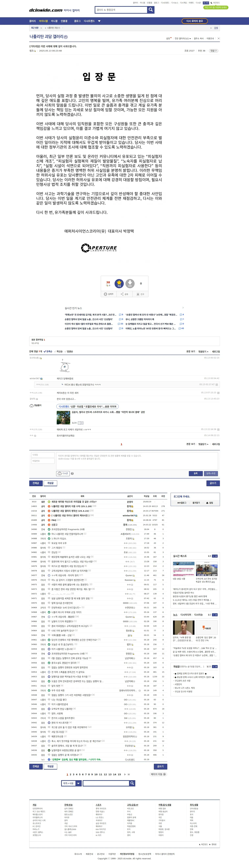Viewport: 249px width, 868px height.
Task: Open 디시트렌드 in the navigation bar
Action: [89, 21]
